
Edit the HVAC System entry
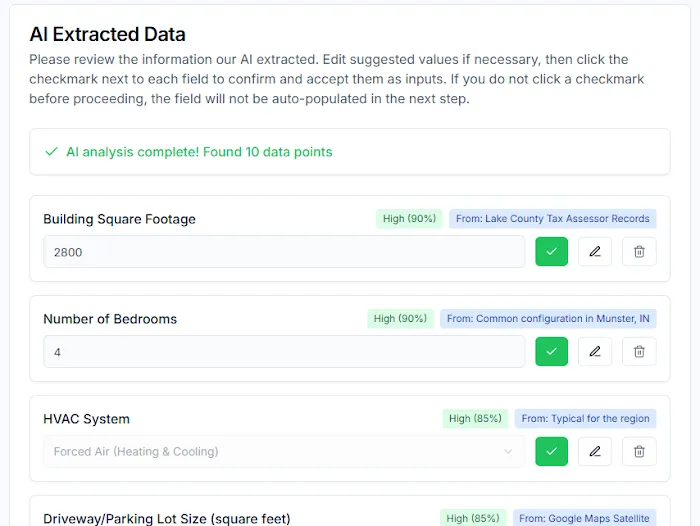click(x=595, y=451)
